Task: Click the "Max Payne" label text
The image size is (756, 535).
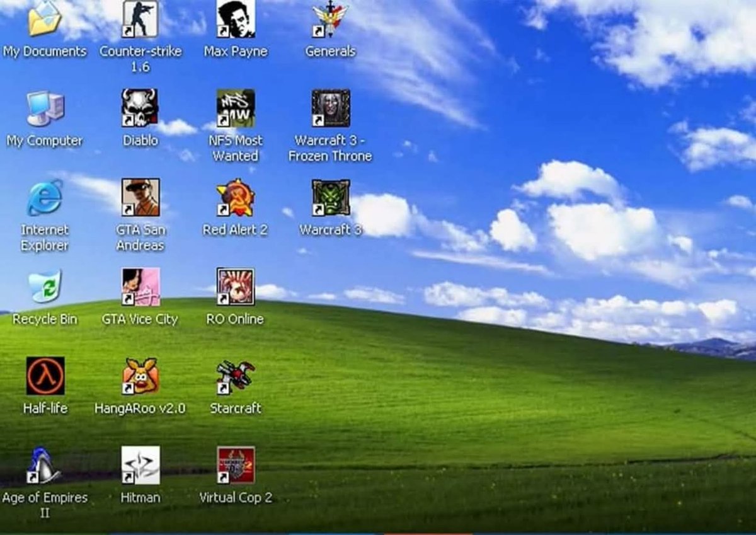Action: point(236,52)
